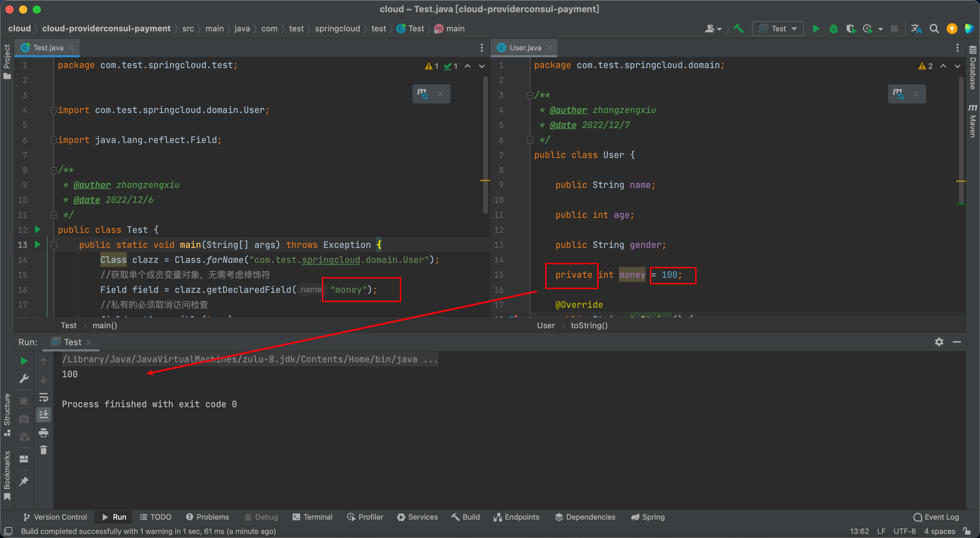The image size is (980, 538).
Task: Click Down the Stack Trace arrow
Action: pyautogui.click(x=43, y=379)
